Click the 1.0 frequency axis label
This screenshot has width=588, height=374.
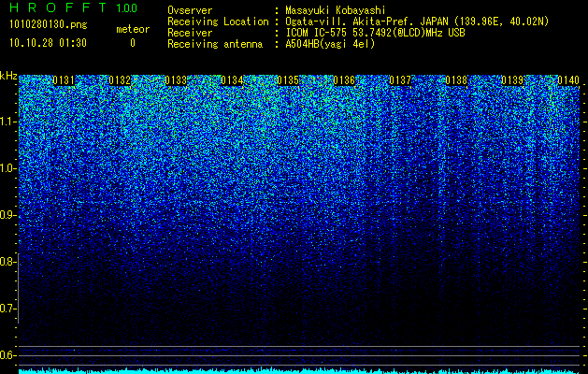(x=7, y=169)
